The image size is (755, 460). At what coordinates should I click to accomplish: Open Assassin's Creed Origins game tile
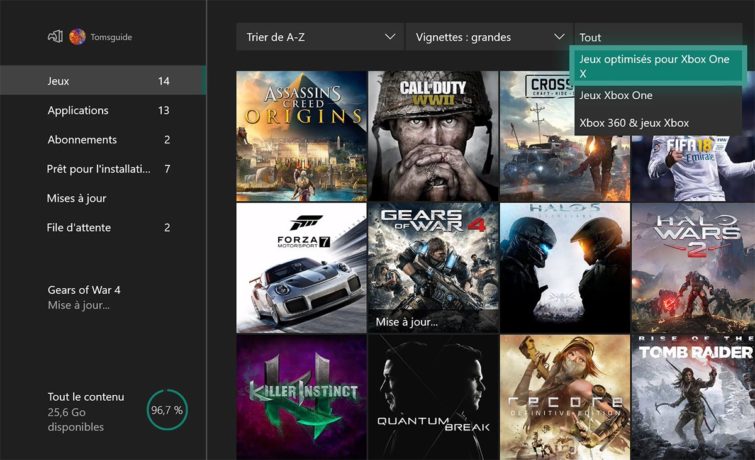(x=301, y=136)
